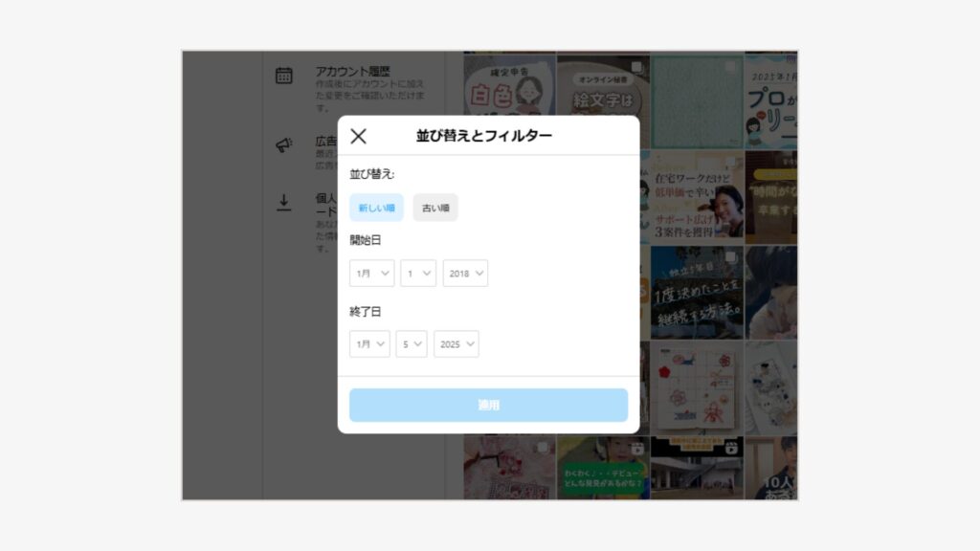This screenshot has width=980, height=551.
Task: Check the selection box on the 在宅ワーク post
Action: tap(731, 162)
